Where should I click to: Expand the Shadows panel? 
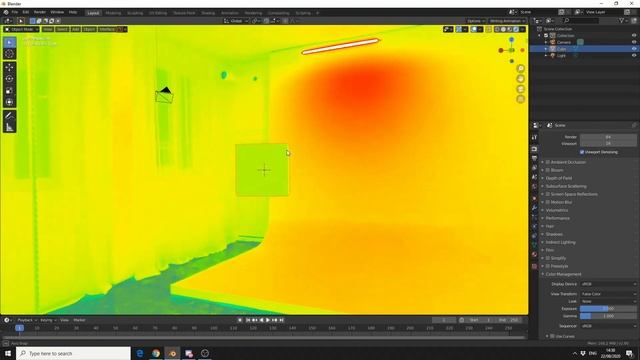pos(554,234)
